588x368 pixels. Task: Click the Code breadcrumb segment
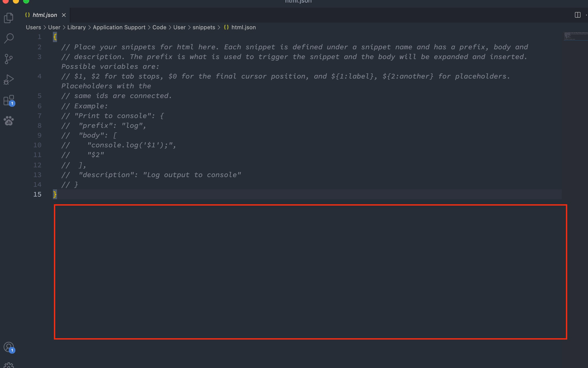tap(159, 27)
